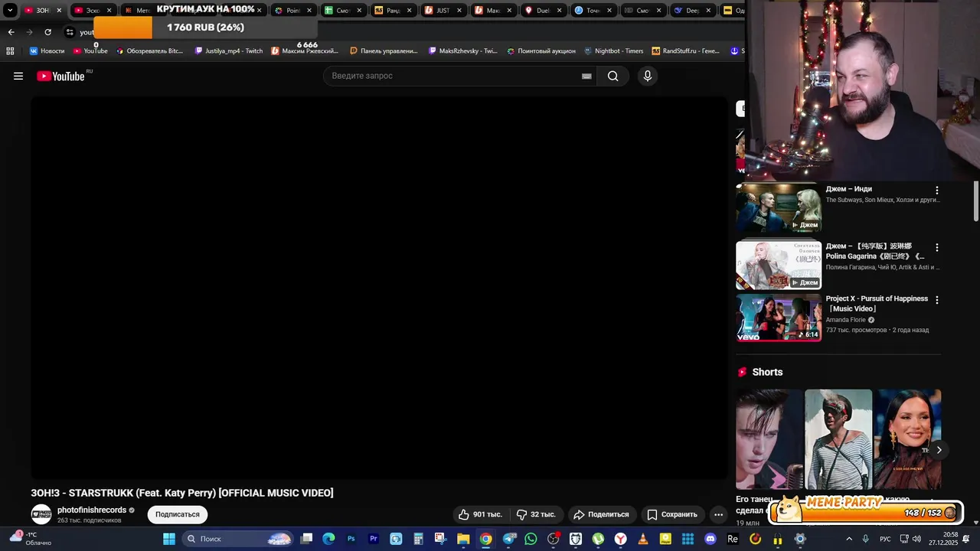Click the YouTube logo
This screenshot has height=551, width=980.
(60, 76)
